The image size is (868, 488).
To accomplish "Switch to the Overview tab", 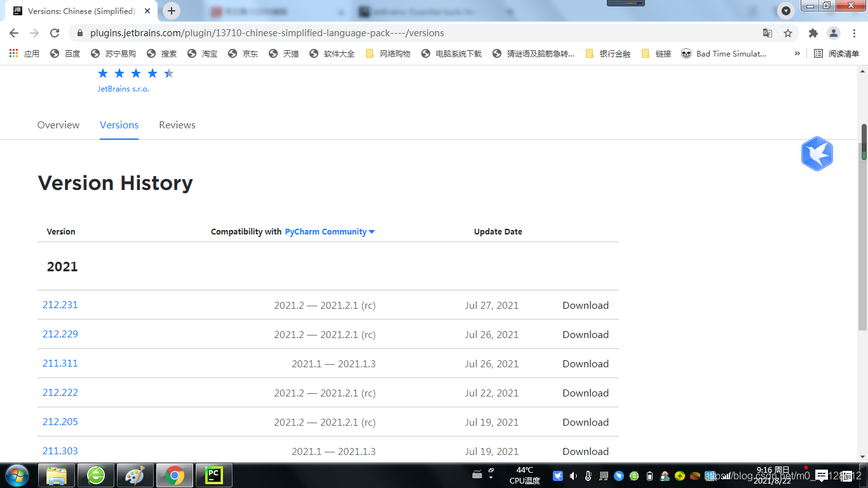I will (x=58, y=125).
